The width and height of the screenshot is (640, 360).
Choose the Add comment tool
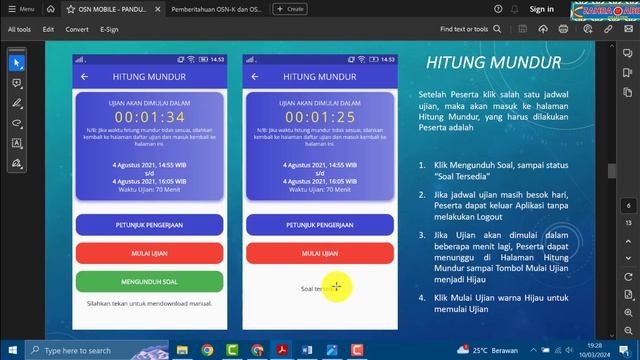pos(17,83)
